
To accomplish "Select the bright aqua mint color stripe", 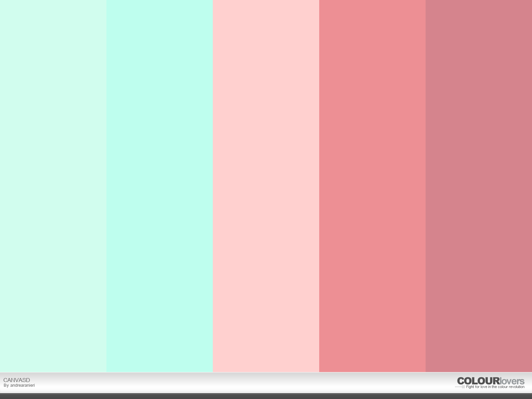I will [160, 186].
